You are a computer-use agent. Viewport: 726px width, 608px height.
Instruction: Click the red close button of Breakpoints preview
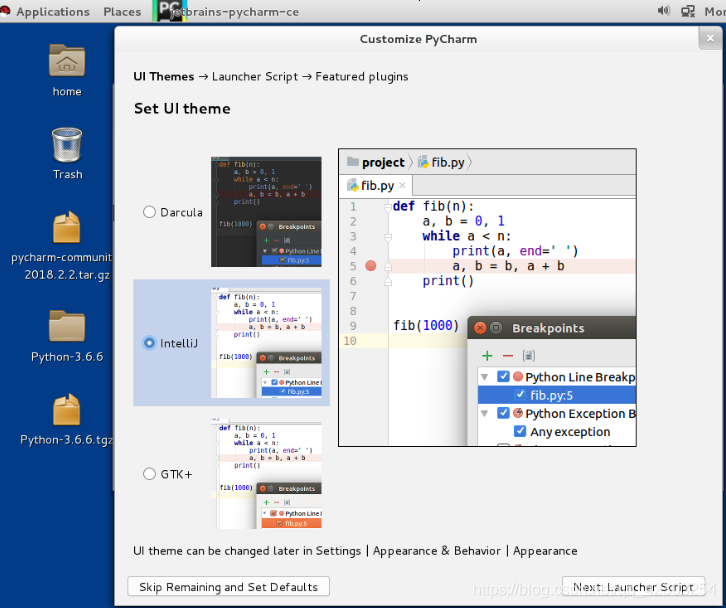(x=480, y=328)
